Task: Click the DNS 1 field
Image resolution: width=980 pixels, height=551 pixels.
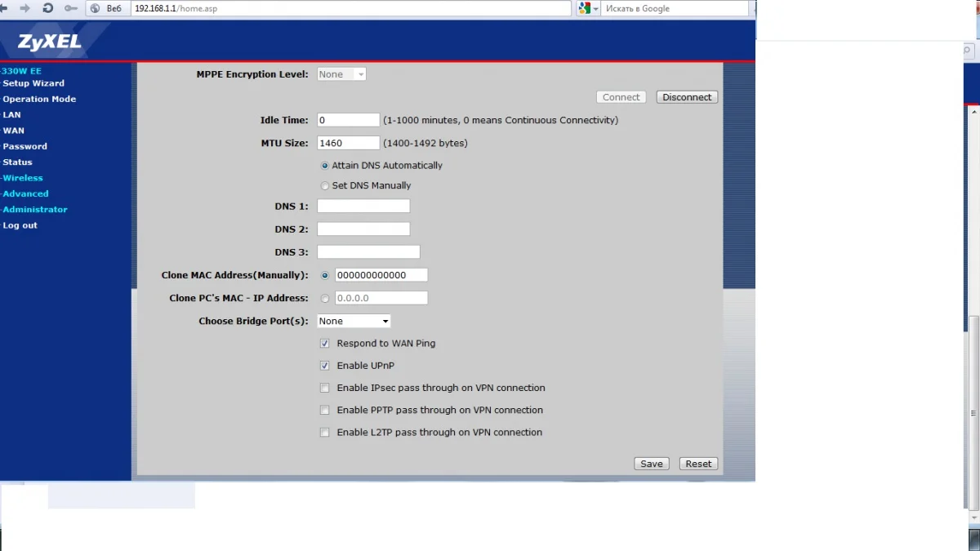Action: coord(363,207)
